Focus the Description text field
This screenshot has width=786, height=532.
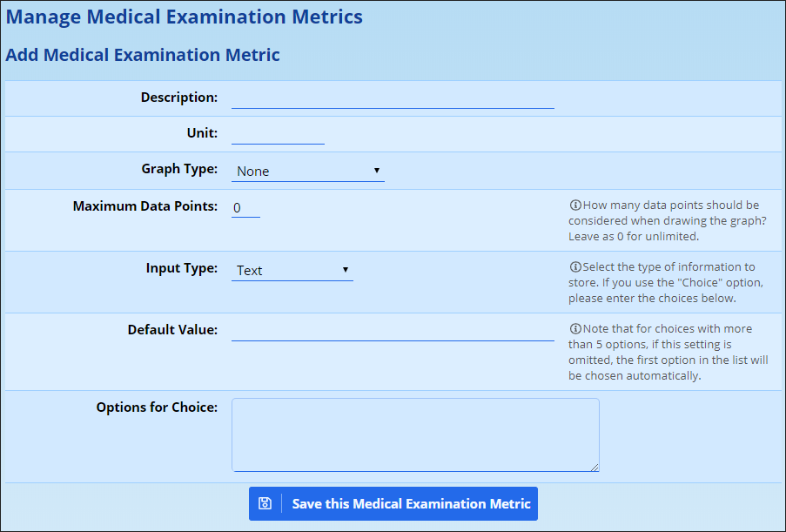pos(393,98)
